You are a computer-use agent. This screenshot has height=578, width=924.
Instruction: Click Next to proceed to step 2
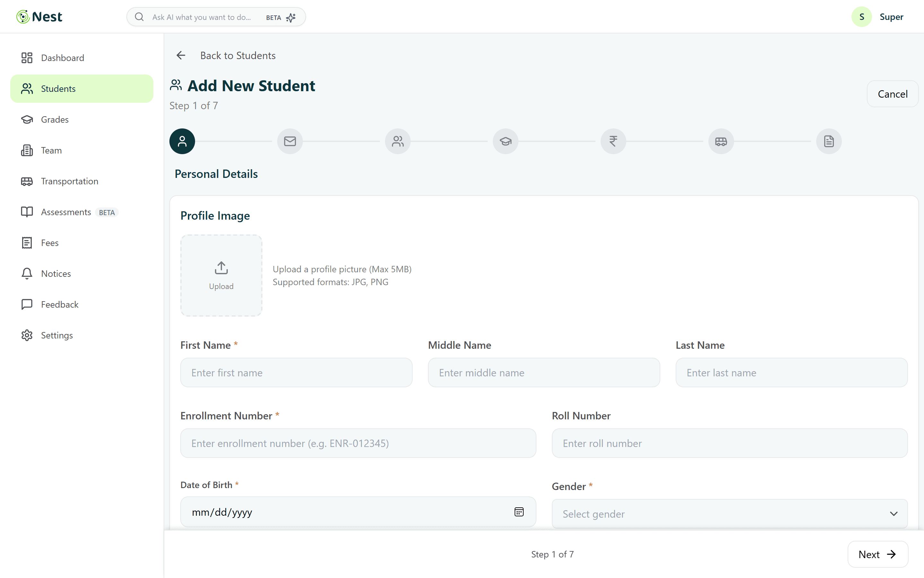point(878,554)
